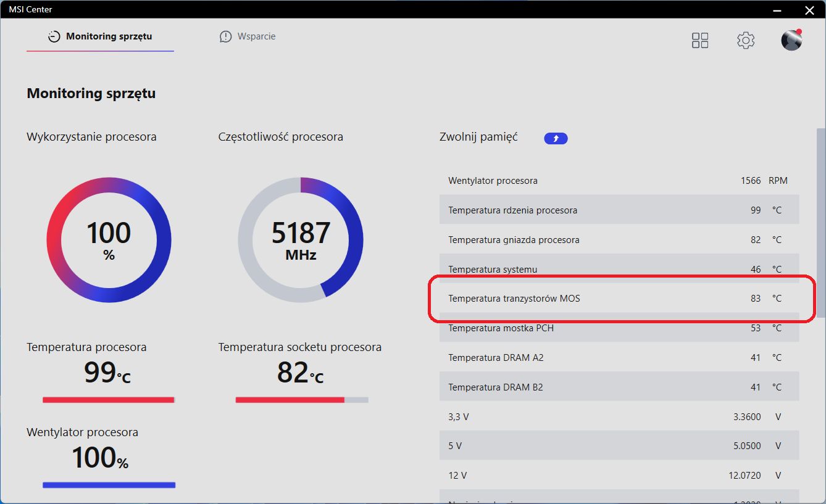Select the Temperatura mostka PCH row
This screenshot has width=826, height=504.
pos(619,328)
